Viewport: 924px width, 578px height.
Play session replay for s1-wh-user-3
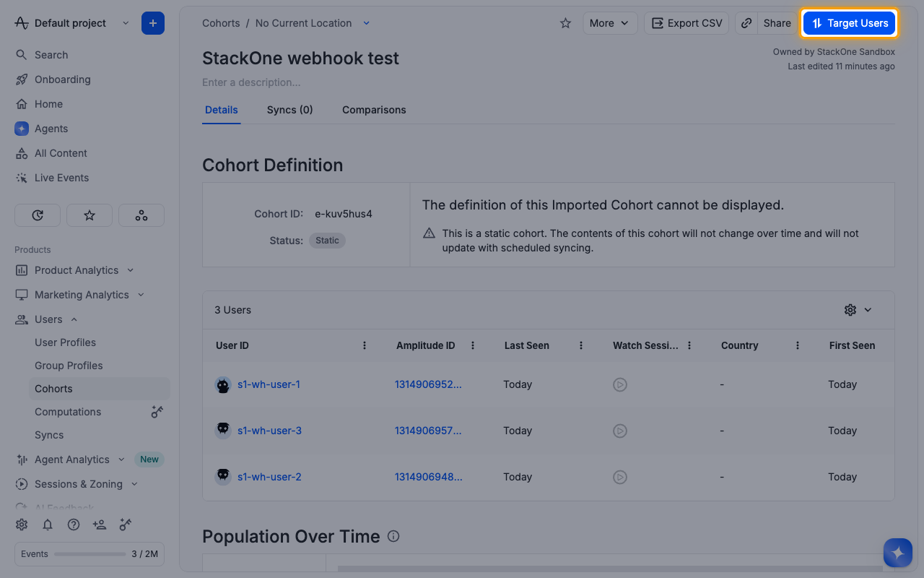pyautogui.click(x=620, y=431)
